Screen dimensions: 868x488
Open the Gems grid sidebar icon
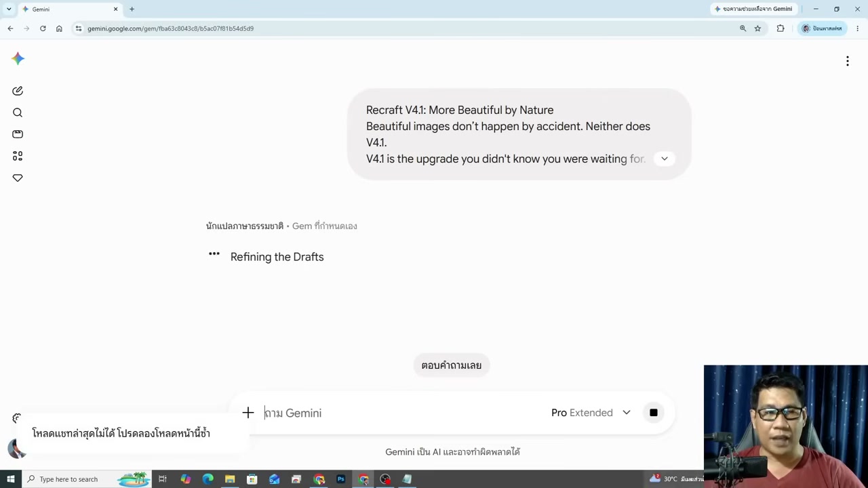[18, 156]
